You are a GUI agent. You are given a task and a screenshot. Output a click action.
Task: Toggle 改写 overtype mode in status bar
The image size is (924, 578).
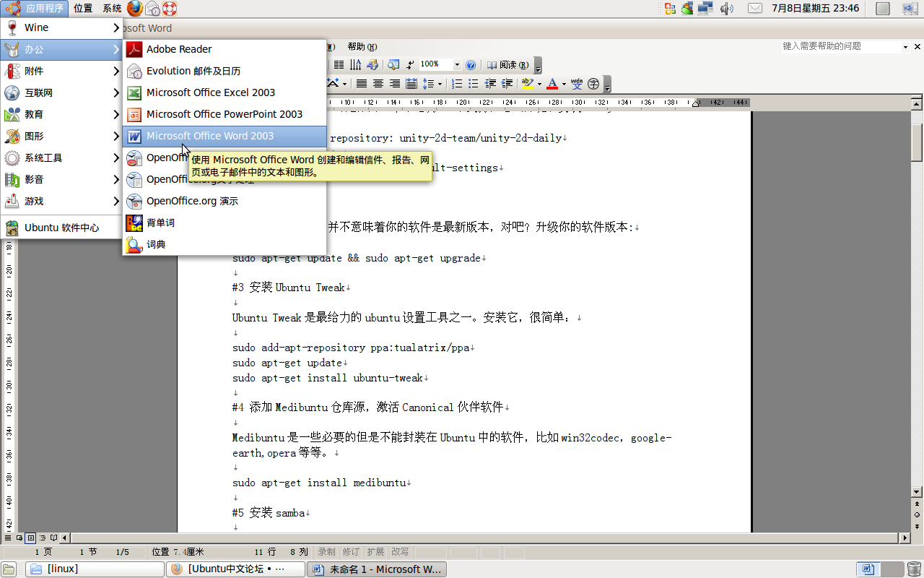pyautogui.click(x=400, y=552)
